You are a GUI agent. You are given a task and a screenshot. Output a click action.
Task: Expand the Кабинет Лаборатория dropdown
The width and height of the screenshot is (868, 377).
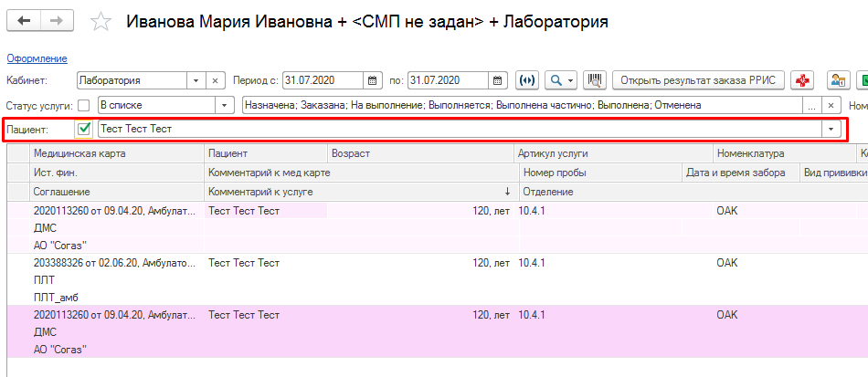tap(193, 80)
